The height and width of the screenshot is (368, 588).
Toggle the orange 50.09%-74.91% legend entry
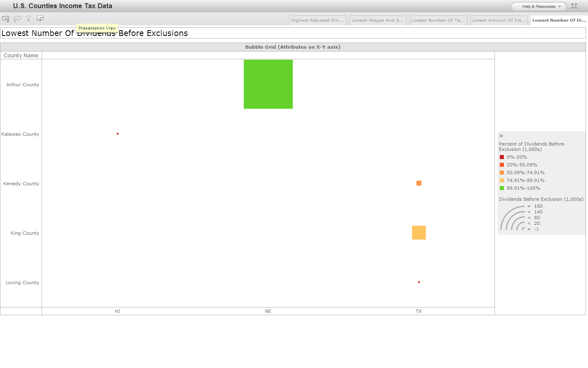[501, 173]
